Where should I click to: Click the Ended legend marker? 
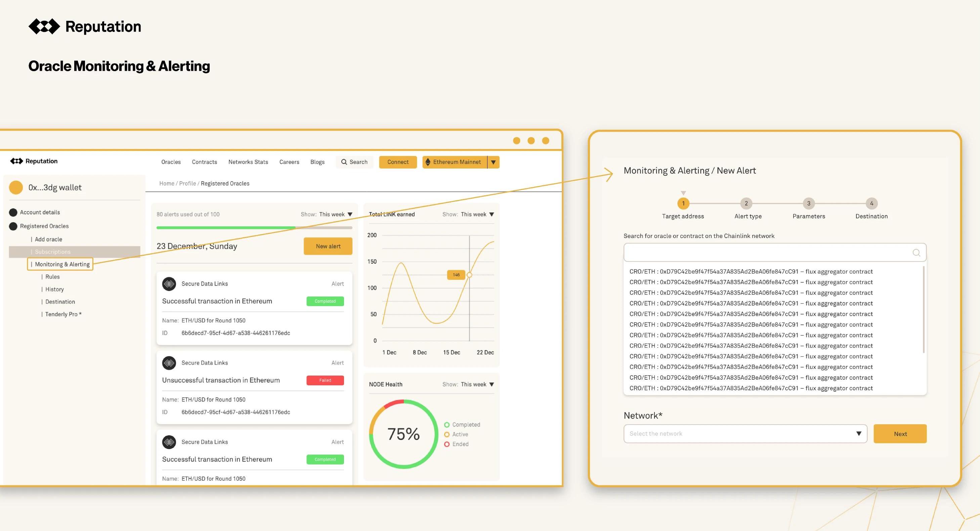click(446, 444)
